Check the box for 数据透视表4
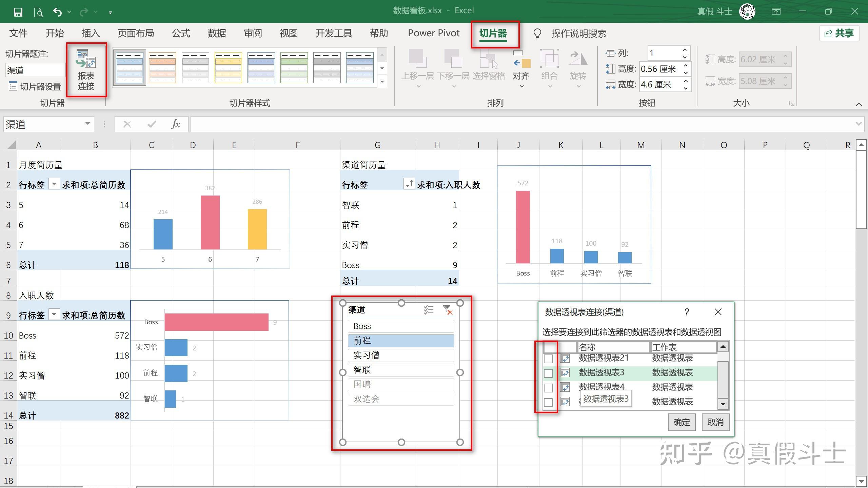 click(x=548, y=388)
